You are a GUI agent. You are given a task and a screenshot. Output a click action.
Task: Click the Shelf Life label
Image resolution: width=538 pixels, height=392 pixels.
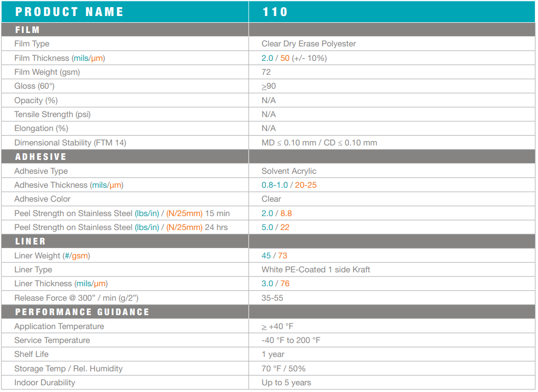(x=31, y=355)
